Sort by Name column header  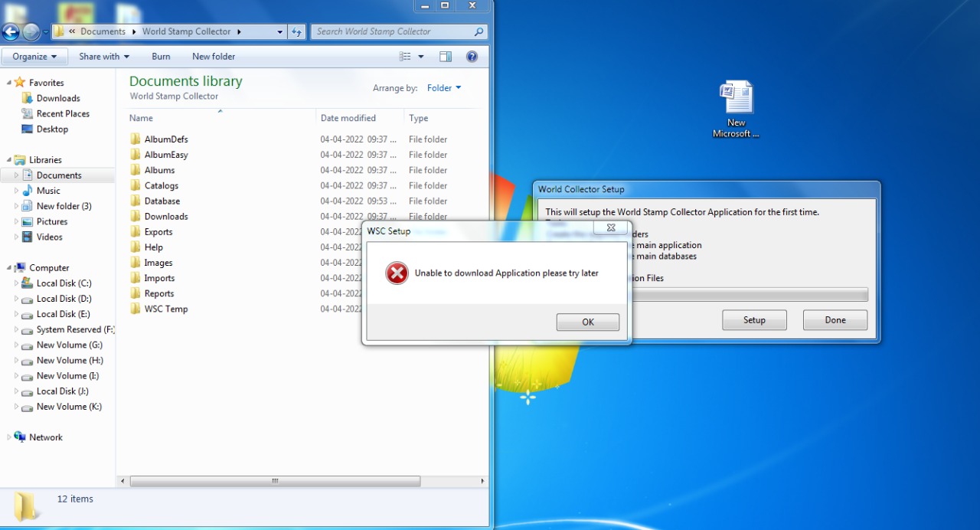pos(220,118)
